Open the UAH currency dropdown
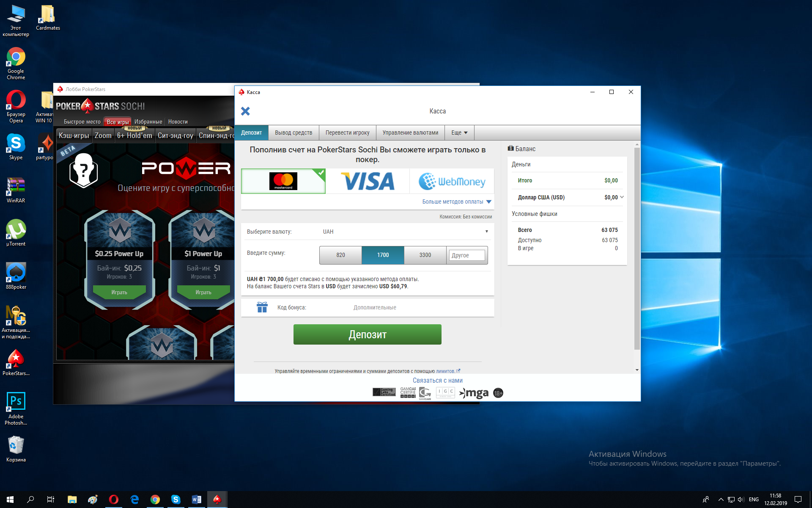The height and width of the screenshot is (508, 812). click(405, 232)
